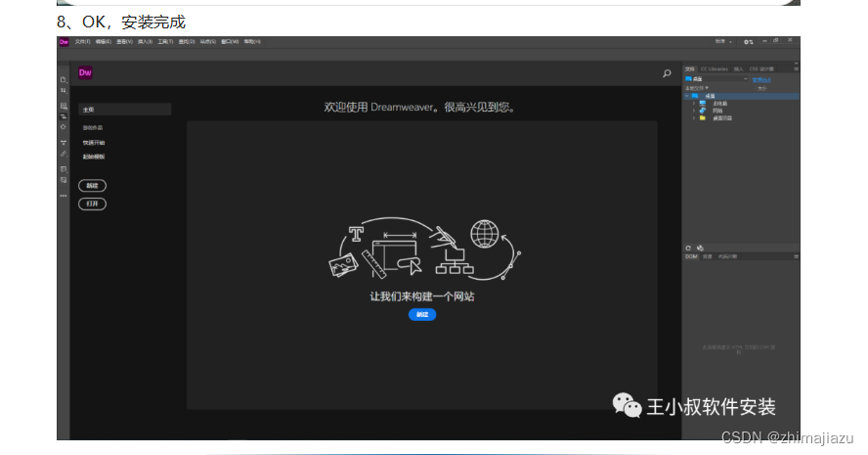Open the DOM panel options menu icon
The height and width of the screenshot is (455, 868).
pyautogui.click(x=796, y=256)
